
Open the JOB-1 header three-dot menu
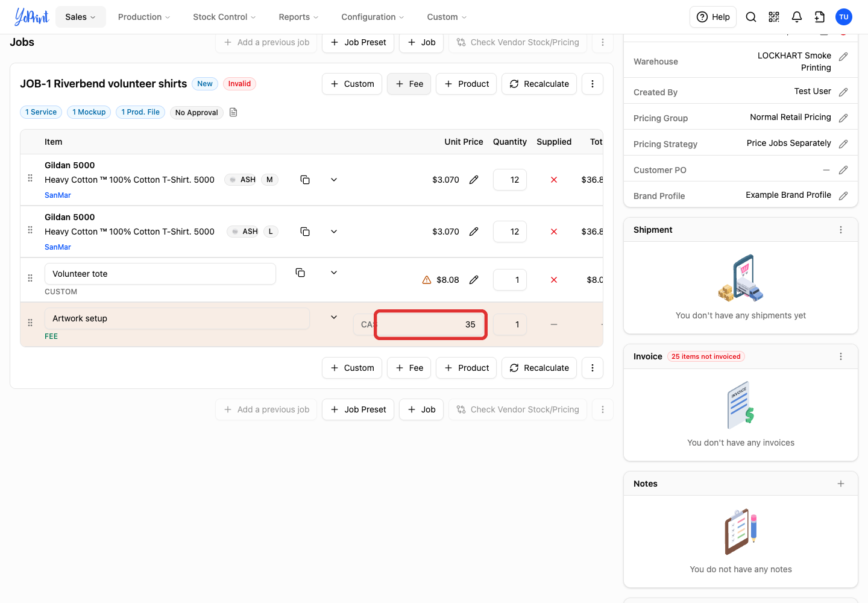pos(593,84)
